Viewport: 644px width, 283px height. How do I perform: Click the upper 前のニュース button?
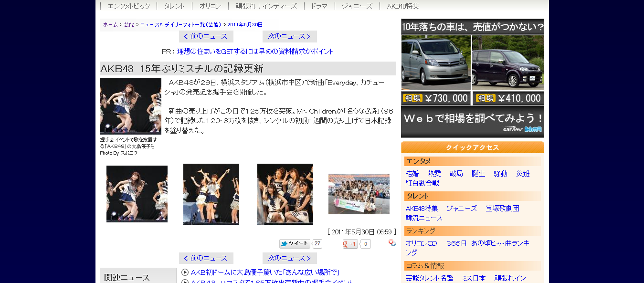[x=206, y=37]
